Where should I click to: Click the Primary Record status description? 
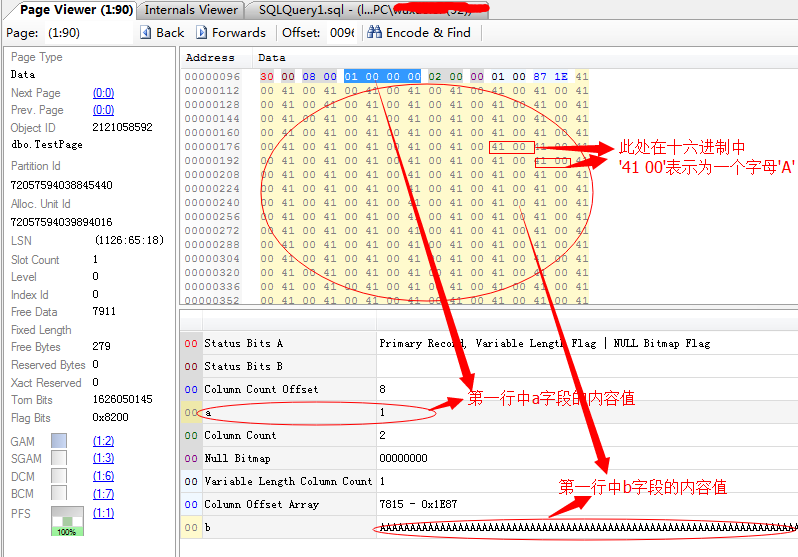coord(545,343)
